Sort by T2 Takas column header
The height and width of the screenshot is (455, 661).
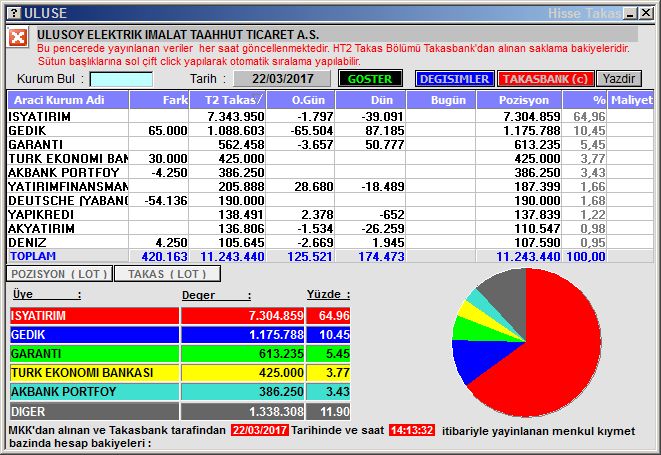pos(228,100)
